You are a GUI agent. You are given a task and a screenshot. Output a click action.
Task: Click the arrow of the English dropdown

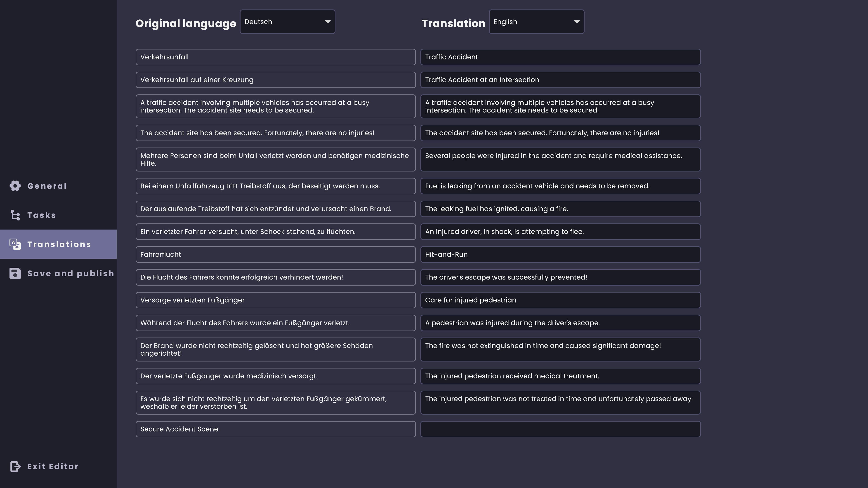577,21
